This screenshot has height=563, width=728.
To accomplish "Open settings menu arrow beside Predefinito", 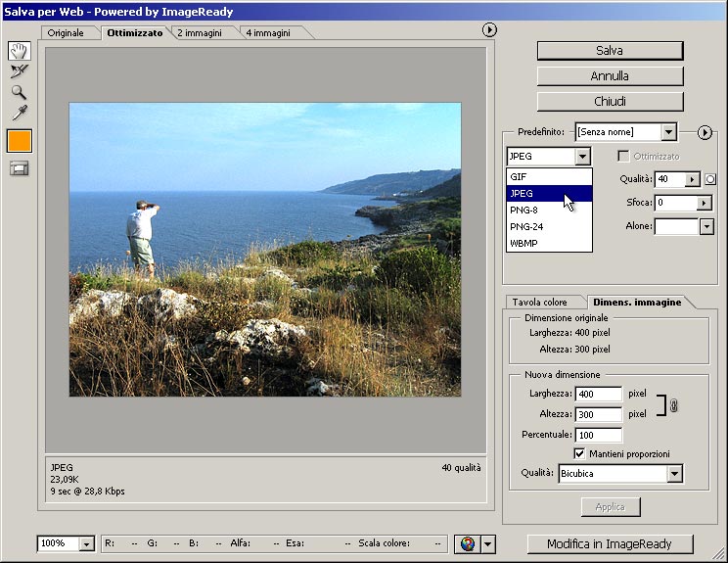I will point(705,132).
